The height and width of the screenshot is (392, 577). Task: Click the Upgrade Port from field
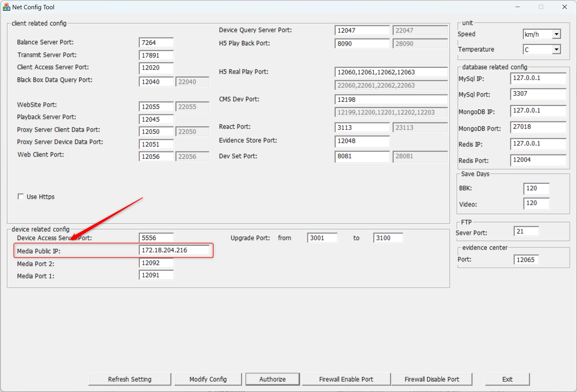(x=322, y=238)
